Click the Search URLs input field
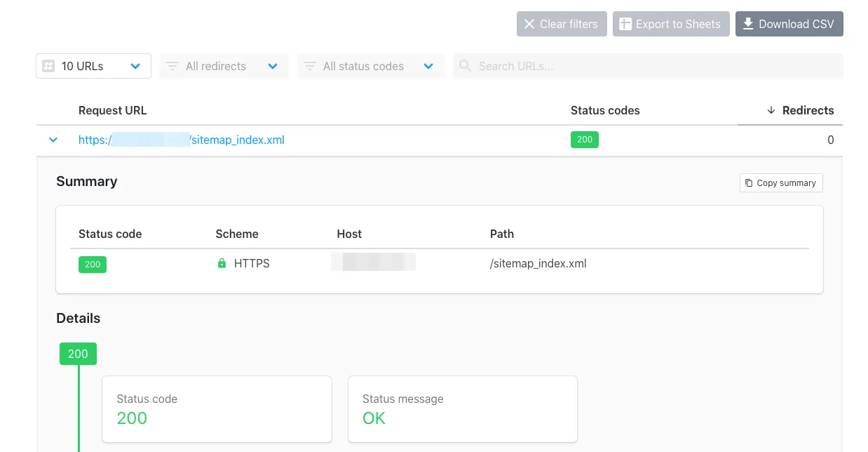The image size is (868, 452). click(x=656, y=66)
